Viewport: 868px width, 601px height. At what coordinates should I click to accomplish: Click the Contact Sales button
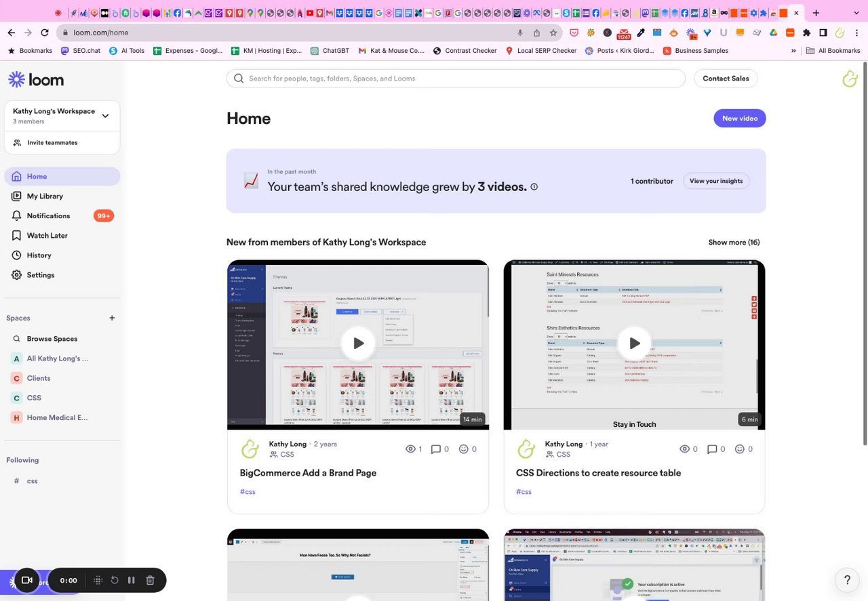726,78
